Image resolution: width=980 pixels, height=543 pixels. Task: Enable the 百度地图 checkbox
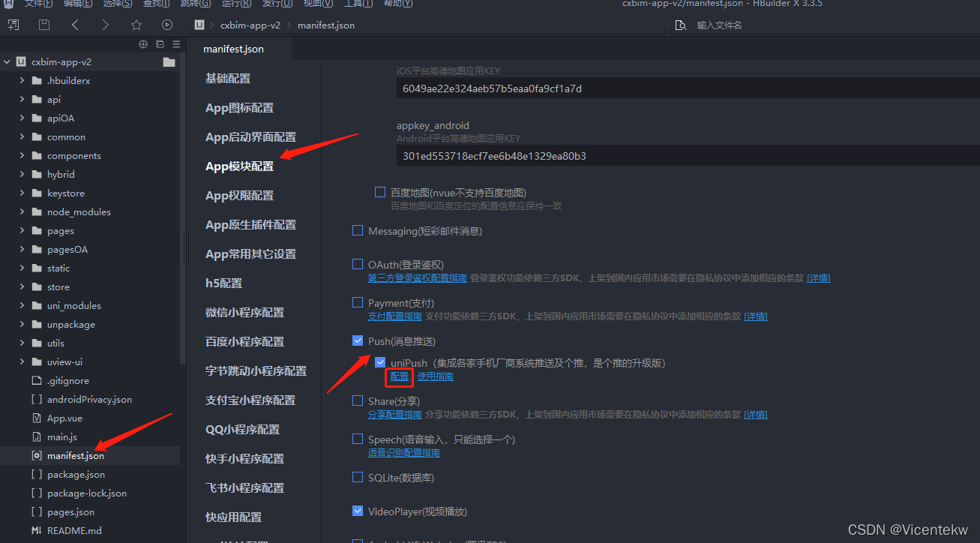[380, 193]
